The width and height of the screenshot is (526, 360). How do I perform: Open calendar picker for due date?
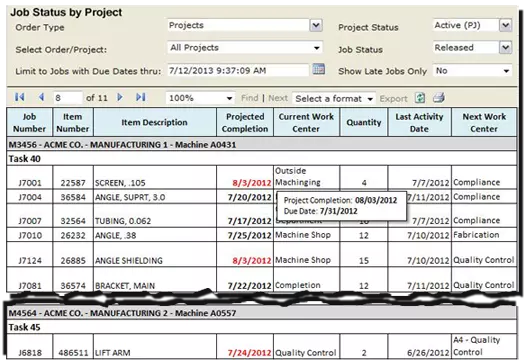pyautogui.click(x=318, y=69)
